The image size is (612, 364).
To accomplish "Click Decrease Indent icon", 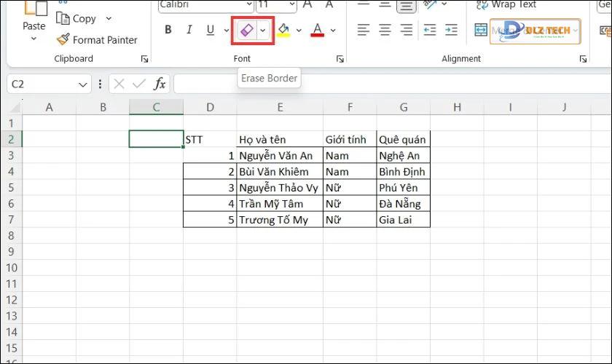I will [x=430, y=30].
